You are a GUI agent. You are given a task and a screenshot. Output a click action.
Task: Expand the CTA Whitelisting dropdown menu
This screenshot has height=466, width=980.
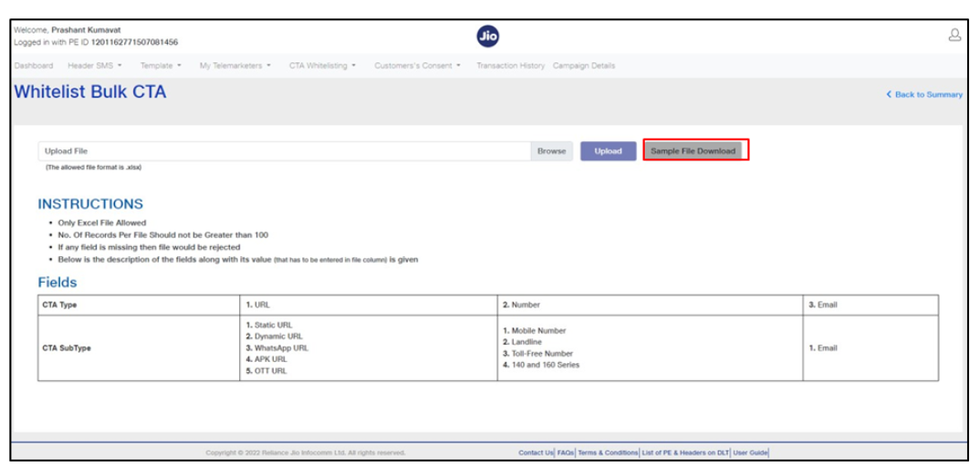322,66
